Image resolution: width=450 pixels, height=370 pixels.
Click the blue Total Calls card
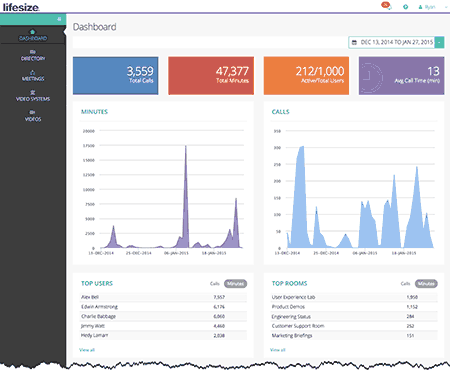point(116,76)
